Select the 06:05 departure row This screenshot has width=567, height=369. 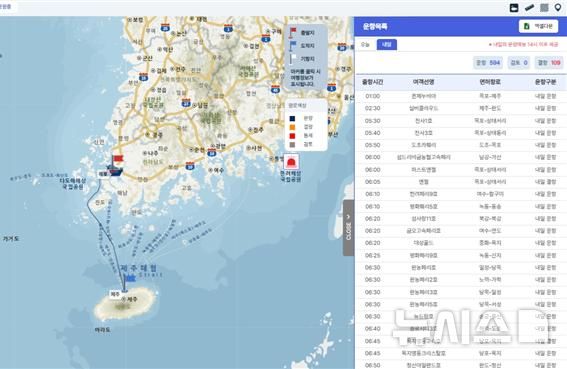click(461, 182)
